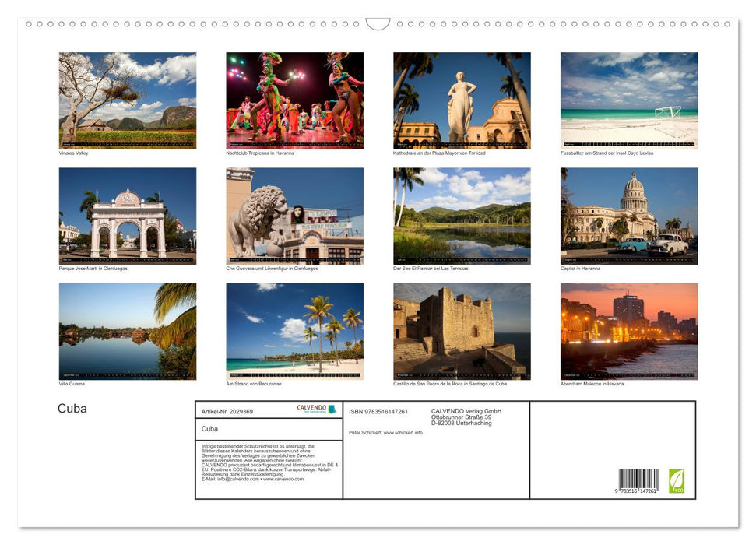756x545 pixels.
Task: View the Kathedrale an der Plaza Mayor photo
Action: 461,100
